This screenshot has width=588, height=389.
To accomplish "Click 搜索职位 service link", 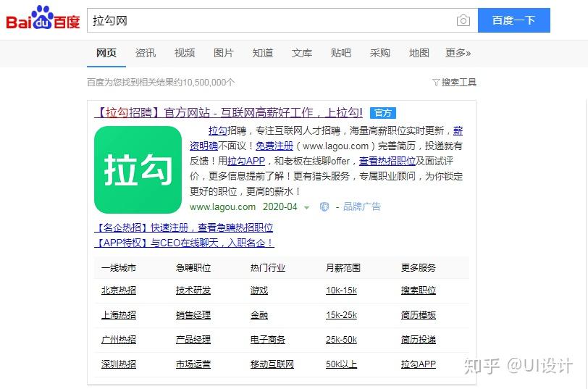I will point(419,290).
